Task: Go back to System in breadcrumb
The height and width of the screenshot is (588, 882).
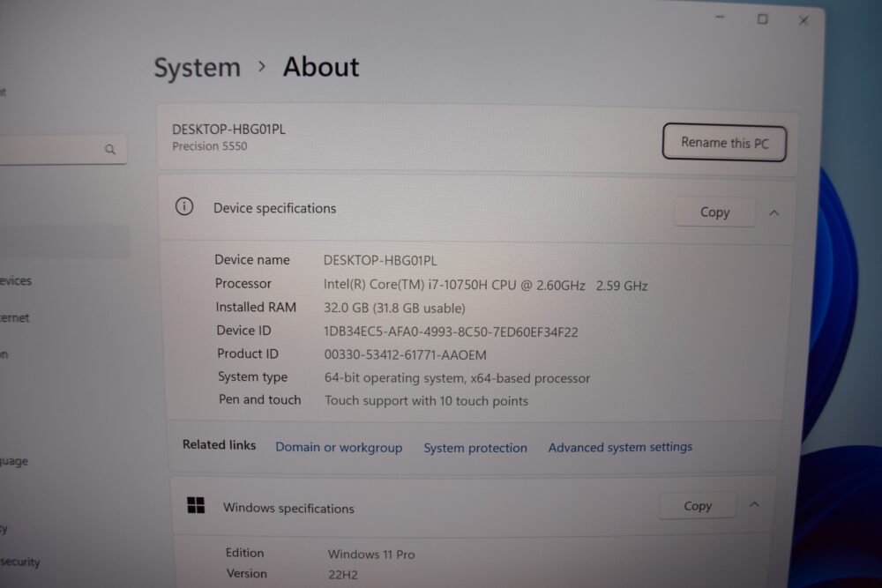Action: (197, 68)
